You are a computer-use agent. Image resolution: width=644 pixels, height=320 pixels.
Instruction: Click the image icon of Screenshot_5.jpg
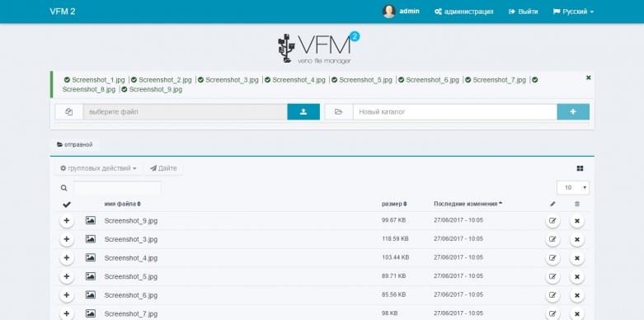(x=91, y=276)
